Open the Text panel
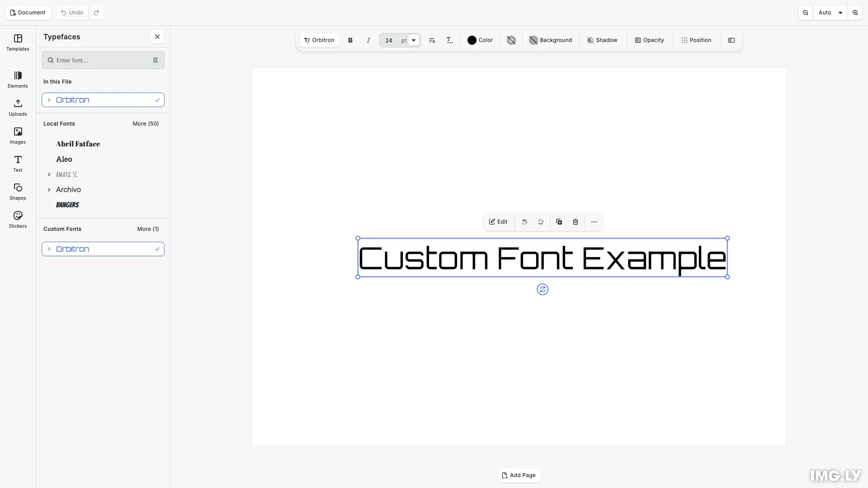 [18, 164]
